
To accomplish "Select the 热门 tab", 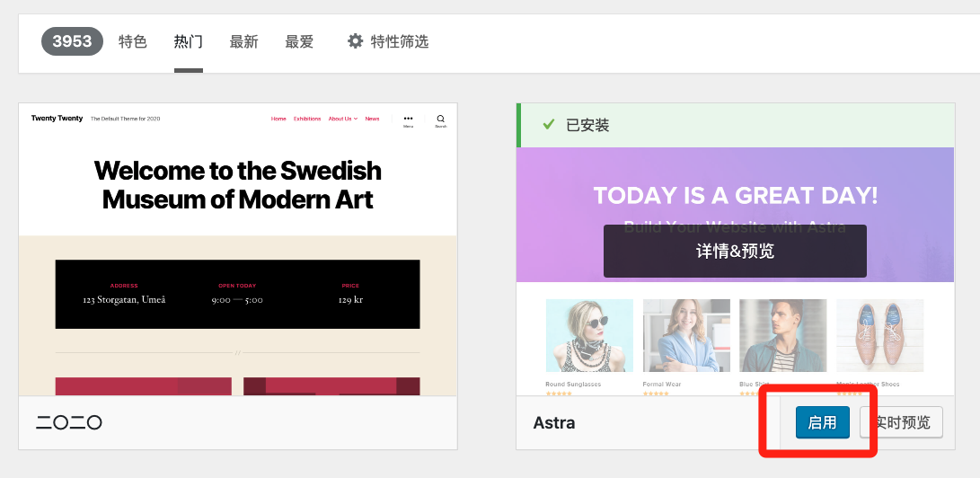I will pos(188,42).
